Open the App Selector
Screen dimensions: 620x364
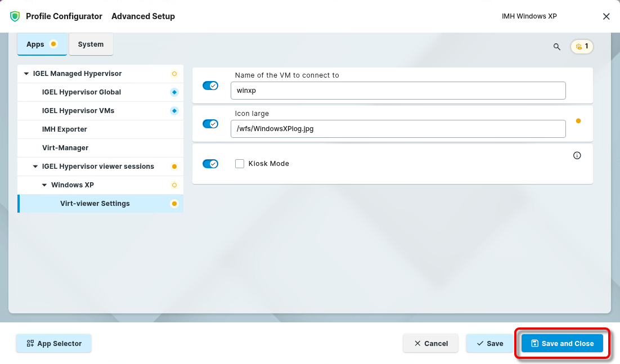point(53,343)
